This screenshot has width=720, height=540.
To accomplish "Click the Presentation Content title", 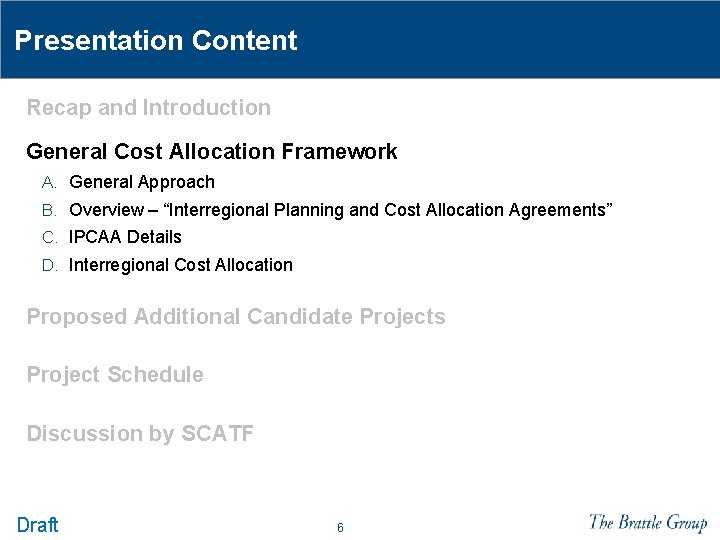I will pyautogui.click(x=156, y=40).
